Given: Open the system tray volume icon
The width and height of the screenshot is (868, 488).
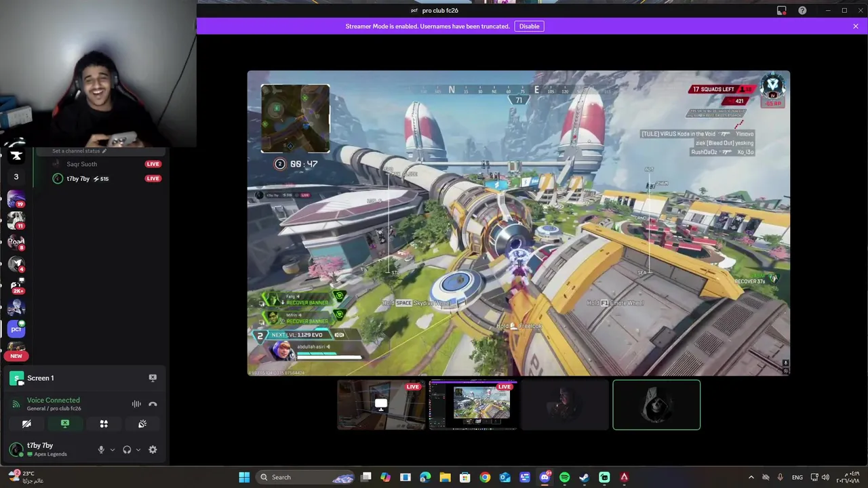Looking at the screenshot, I should coord(825,477).
